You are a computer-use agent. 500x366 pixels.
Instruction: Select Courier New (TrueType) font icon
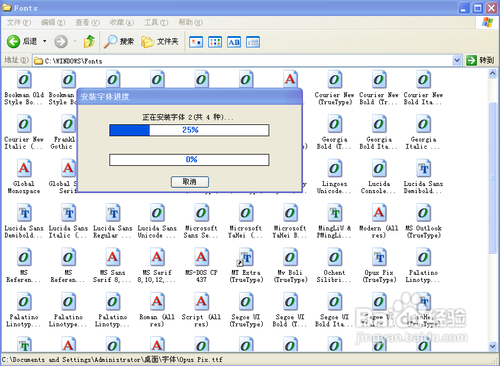[x=335, y=80]
